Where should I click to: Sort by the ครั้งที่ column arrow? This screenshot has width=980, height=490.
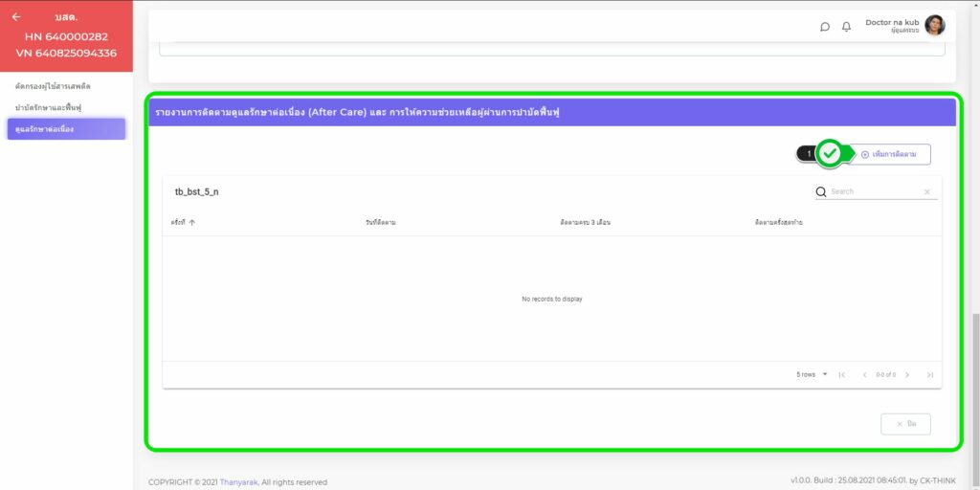(x=192, y=222)
